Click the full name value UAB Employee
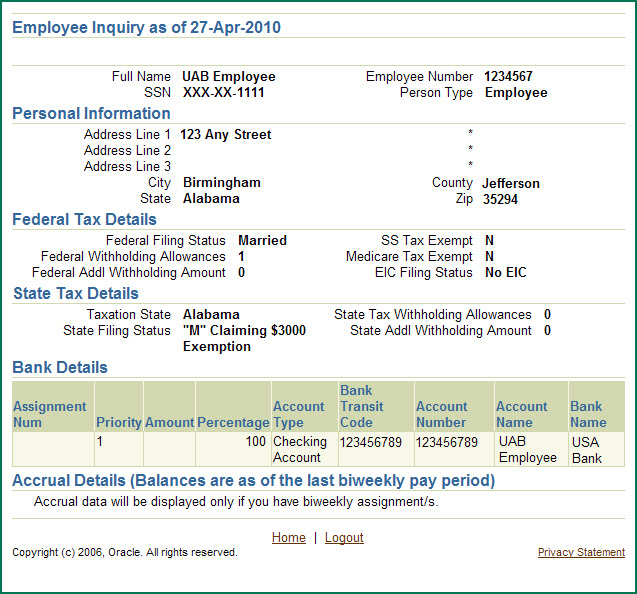The image size is (637, 594). pos(229,76)
